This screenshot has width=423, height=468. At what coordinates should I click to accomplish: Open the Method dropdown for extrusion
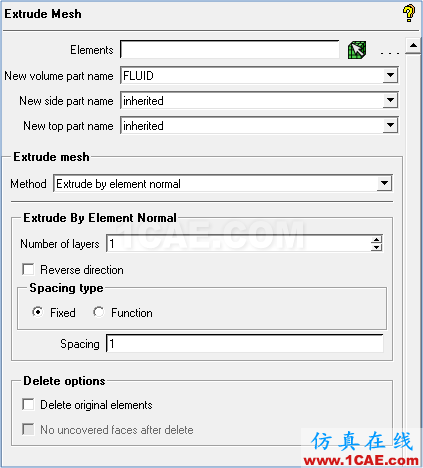coord(384,183)
